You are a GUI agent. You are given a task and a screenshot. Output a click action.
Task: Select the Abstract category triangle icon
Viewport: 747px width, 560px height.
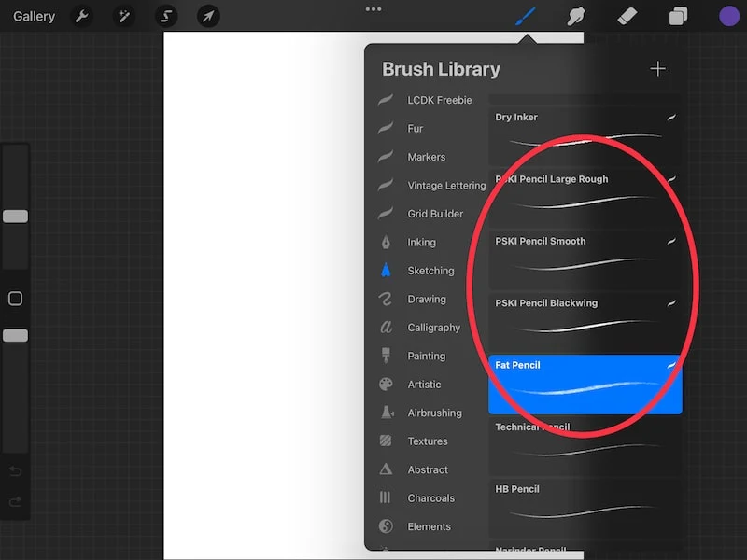point(386,469)
